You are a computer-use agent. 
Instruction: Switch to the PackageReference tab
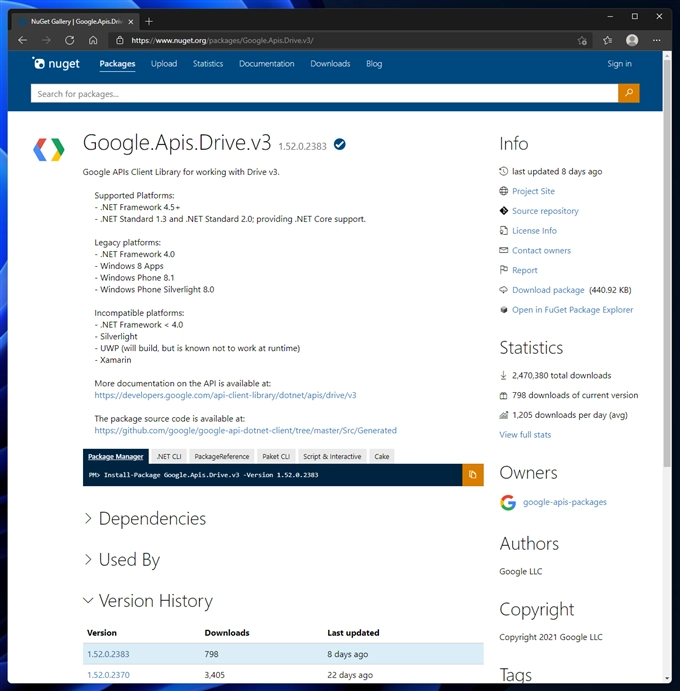(x=222, y=456)
